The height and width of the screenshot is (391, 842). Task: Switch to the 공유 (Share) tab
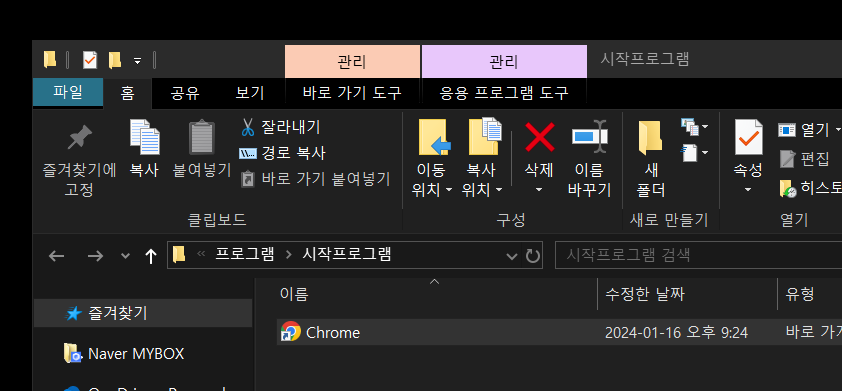[185, 93]
